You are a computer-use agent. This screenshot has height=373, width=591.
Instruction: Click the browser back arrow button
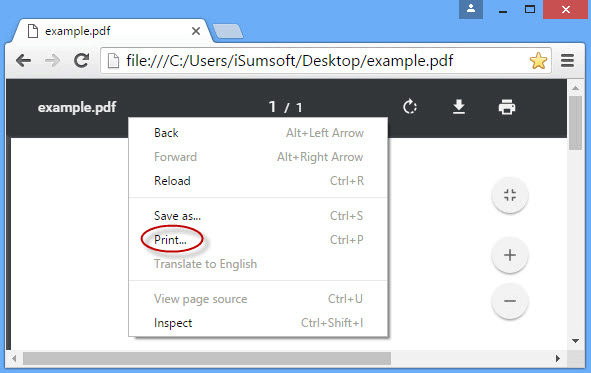[23, 60]
